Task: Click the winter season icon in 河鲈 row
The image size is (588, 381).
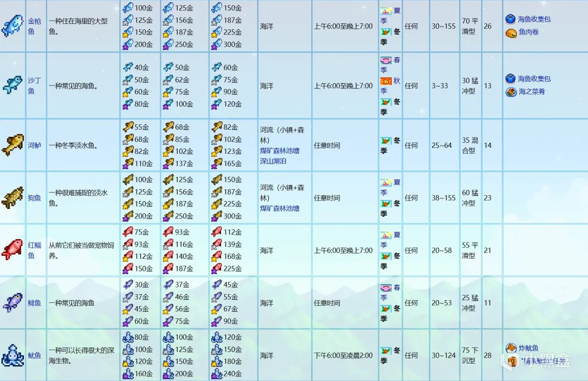Action: [386, 141]
